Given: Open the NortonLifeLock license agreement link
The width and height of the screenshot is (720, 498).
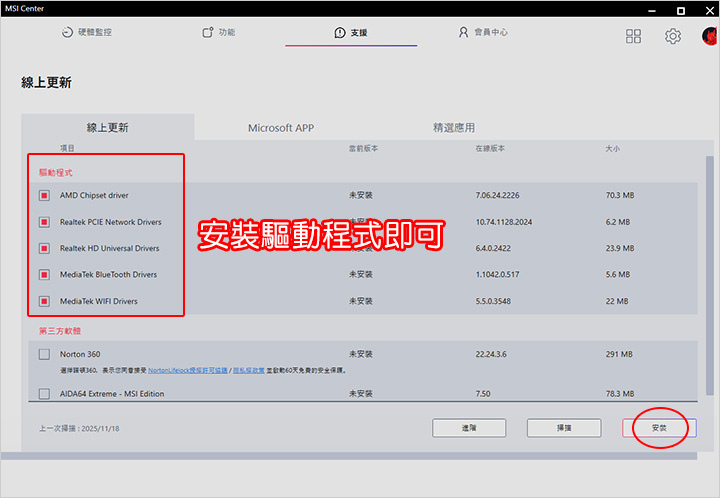Looking at the screenshot, I should [x=188, y=370].
